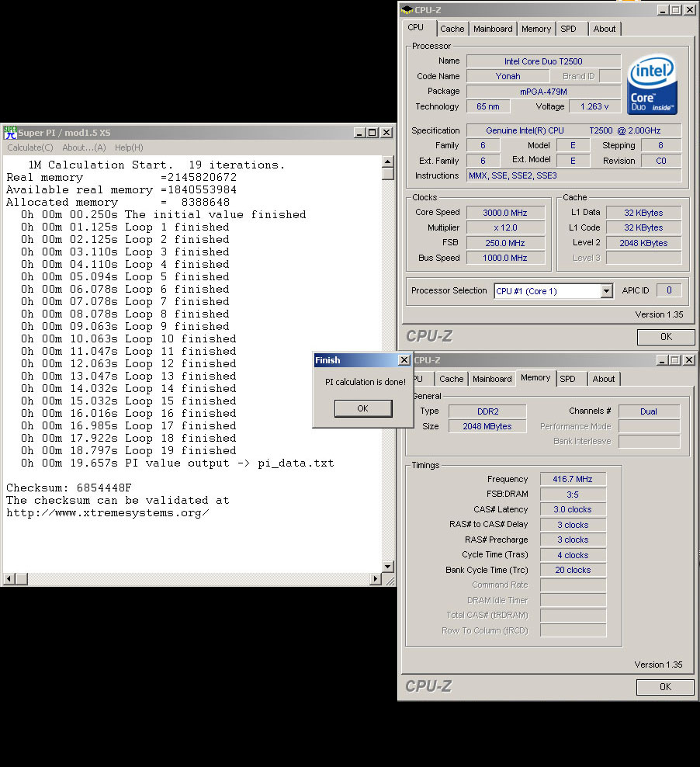Image resolution: width=700 pixels, height=767 pixels.
Task: Click the Name field 'Intel Core Duo T2500'
Action: (x=543, y=61)
